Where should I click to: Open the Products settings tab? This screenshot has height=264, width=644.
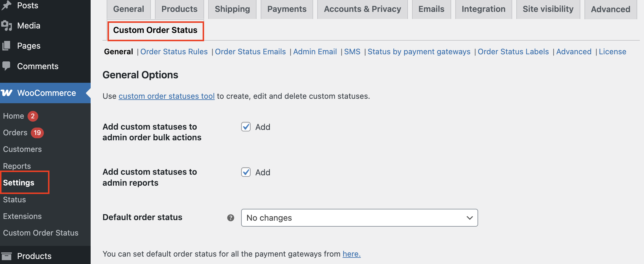click(179, 9)
